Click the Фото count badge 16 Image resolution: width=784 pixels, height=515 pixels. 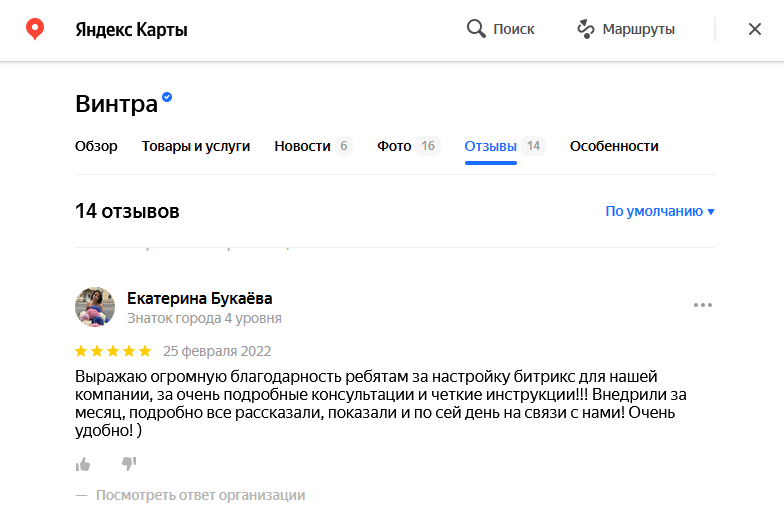pyautogui.click(x=428, y=146)
